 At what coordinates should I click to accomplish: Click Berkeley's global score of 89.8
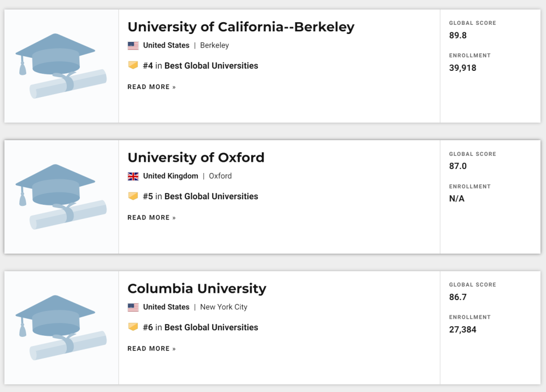[458, 35]
